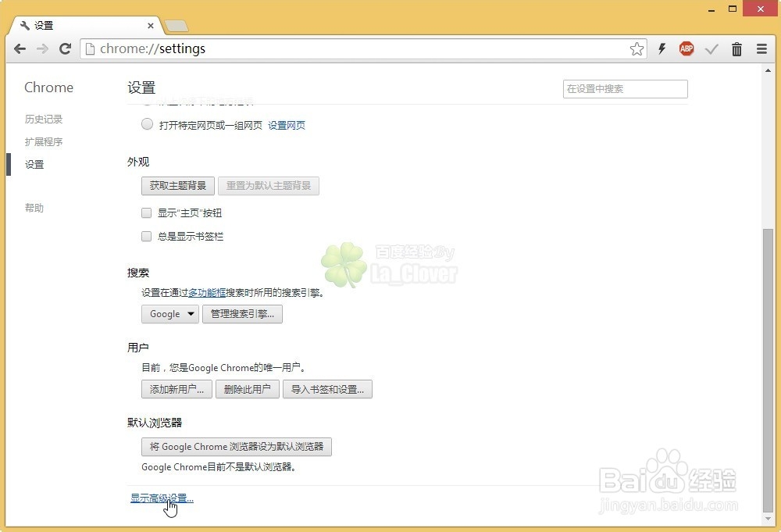This screenshot has height=532, width=781.
Task: Open 扩展程序 in the sidebar
Action: (x=44, y=141)
